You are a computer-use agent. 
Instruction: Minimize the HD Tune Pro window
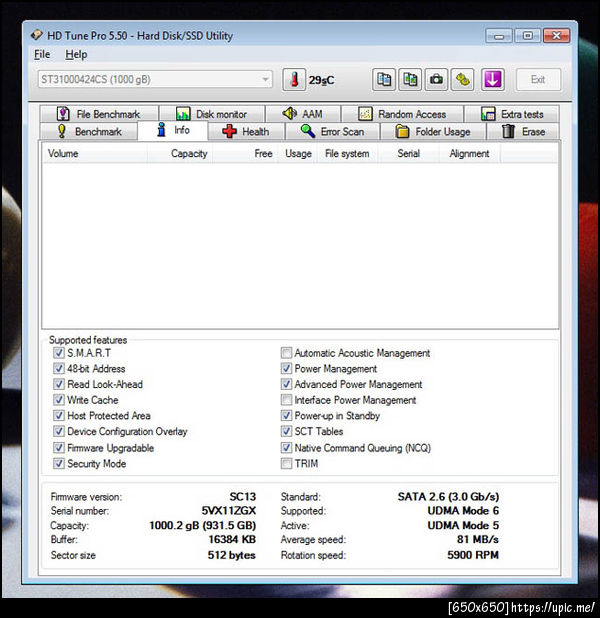coord(499,36)
